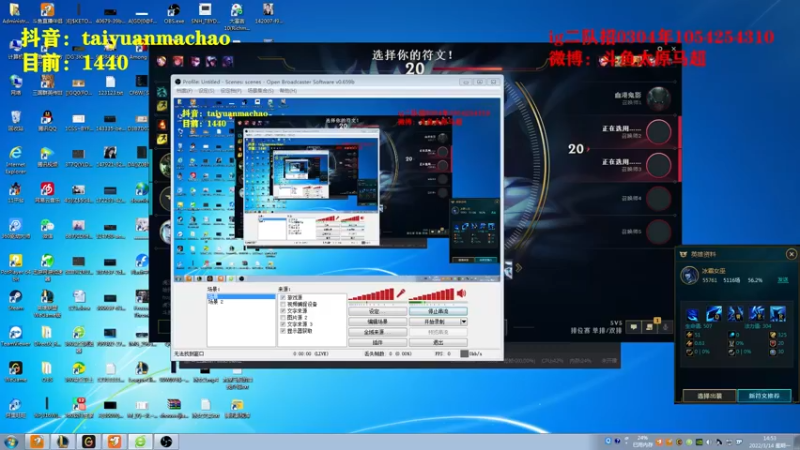
Task: Open the Windows Start button
Action: (11, 442)
